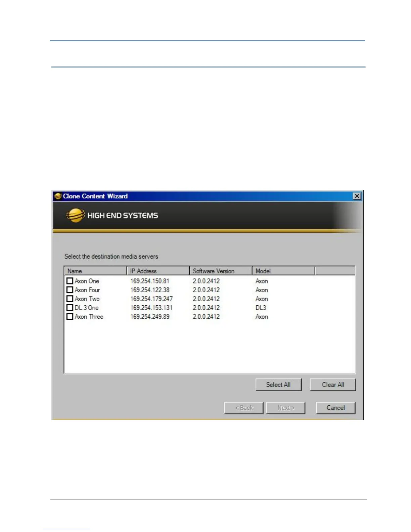Viewport: 411px width, 532px height.
Task: Check the Axon One checkbox
Action: click(x=70, y=281)
